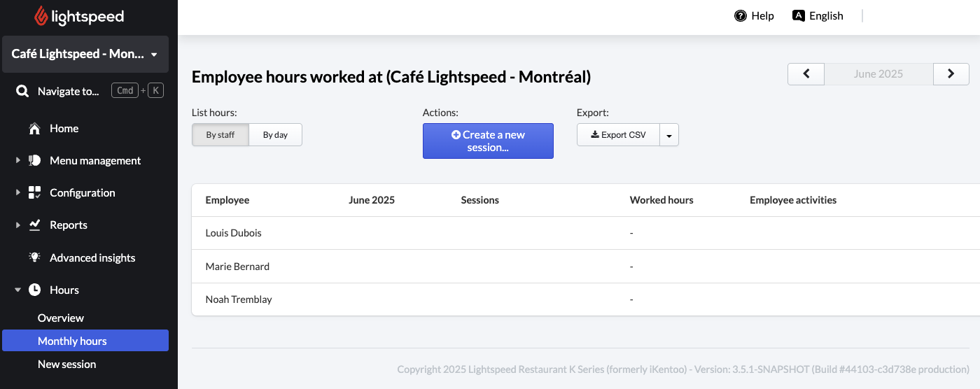Advance to the next month

coord(951,73)
